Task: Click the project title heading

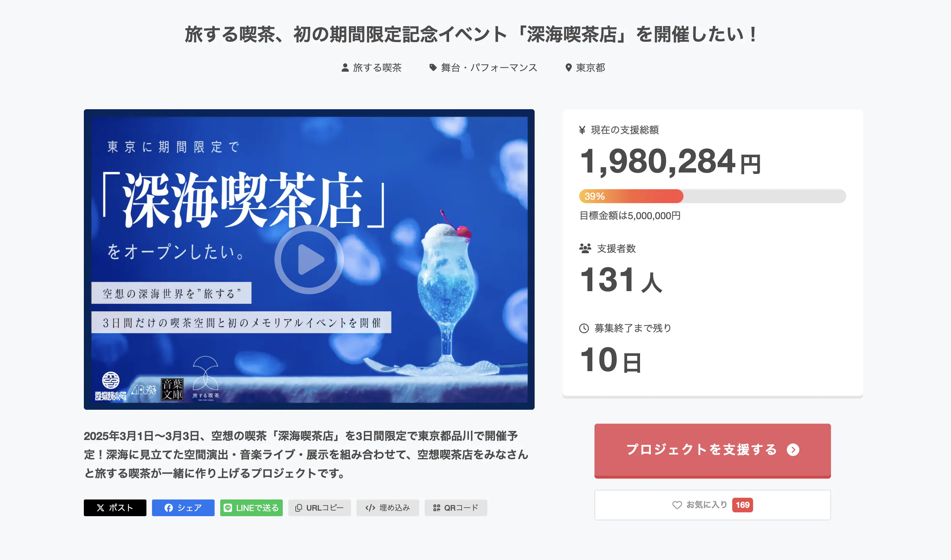Action: click(471, 34)
